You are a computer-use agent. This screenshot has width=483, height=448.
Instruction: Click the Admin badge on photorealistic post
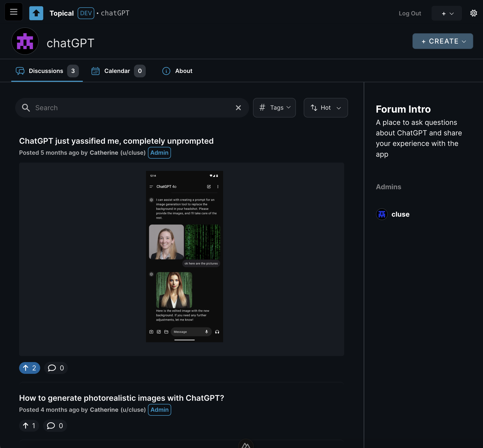159,410
